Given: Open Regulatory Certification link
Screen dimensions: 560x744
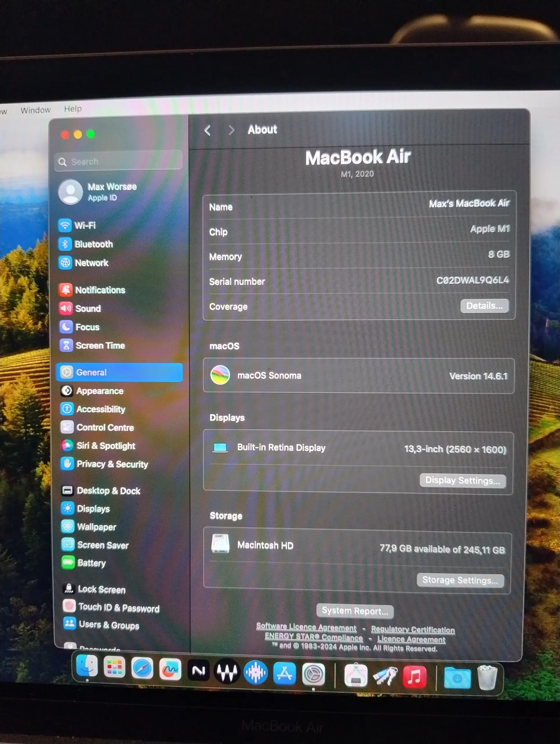Looking at the screenshot, I should tap(413, 629).
